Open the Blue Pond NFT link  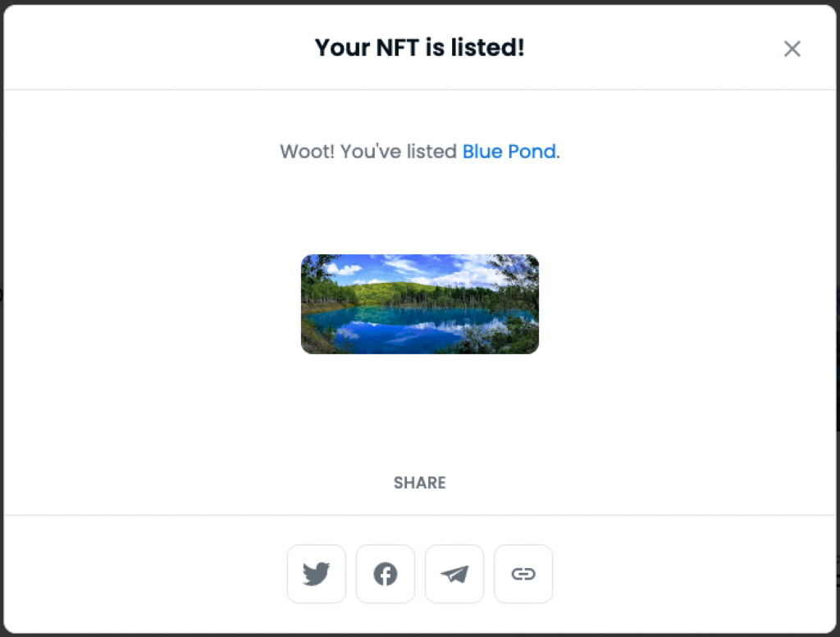[509, 152]
